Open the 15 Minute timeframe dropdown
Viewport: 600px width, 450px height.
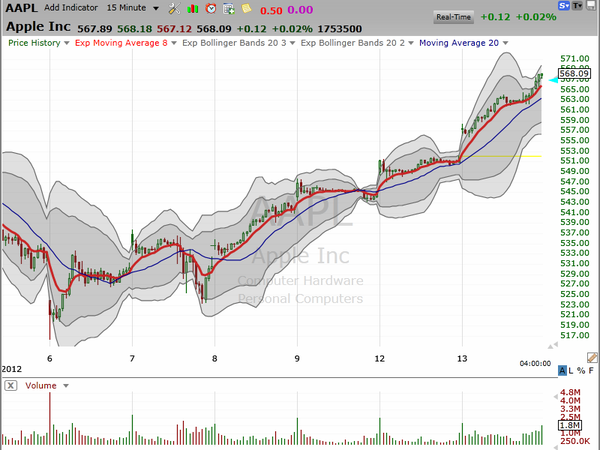[x=156, y=8]
